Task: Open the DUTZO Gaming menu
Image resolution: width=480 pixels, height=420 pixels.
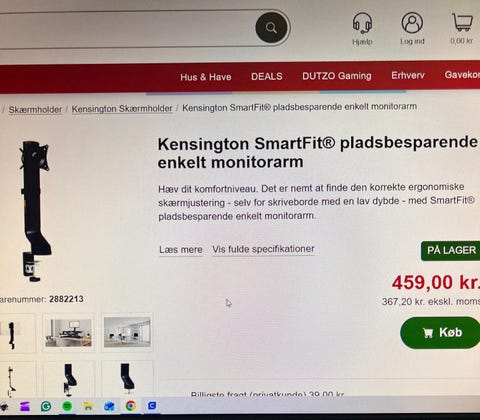Action: click(x=337, y=76)
